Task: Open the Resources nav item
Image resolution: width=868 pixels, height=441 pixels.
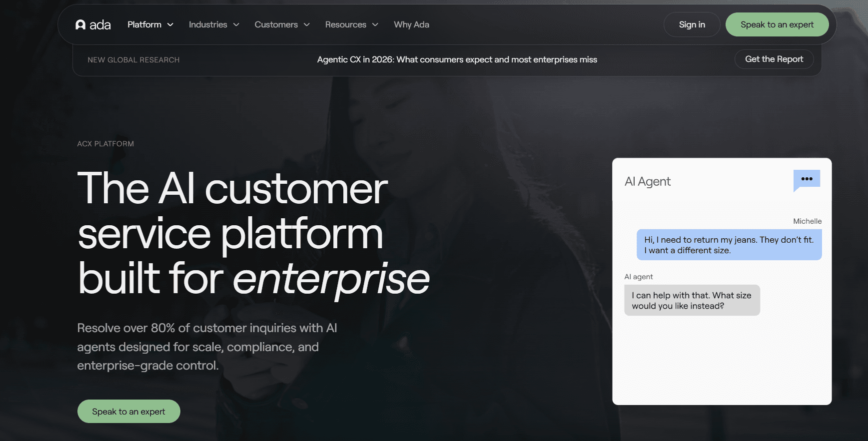Action: (346, 24)
